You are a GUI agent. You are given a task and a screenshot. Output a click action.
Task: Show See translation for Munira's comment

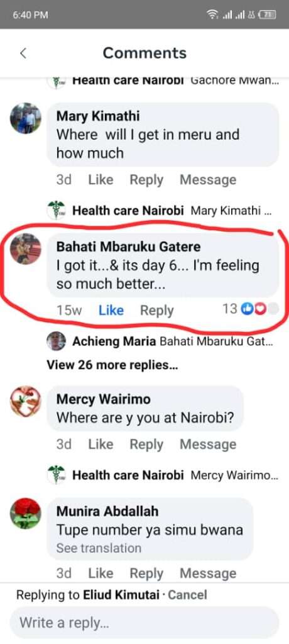[x=99, y=548]
